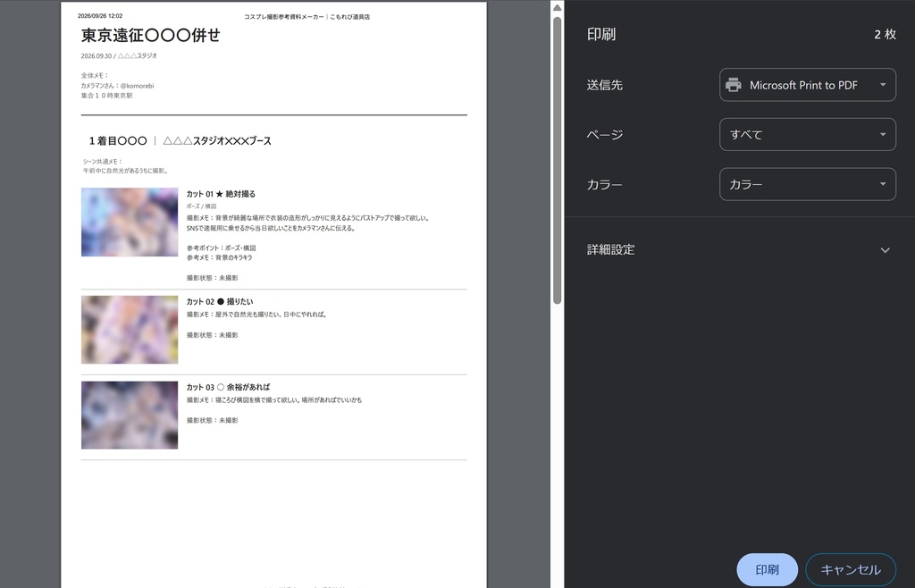Click the date line 2026.09.30 / △△△スタジオ
Image resolution: width=915 pixels, height=588 pixels.
tap(119, 56)
